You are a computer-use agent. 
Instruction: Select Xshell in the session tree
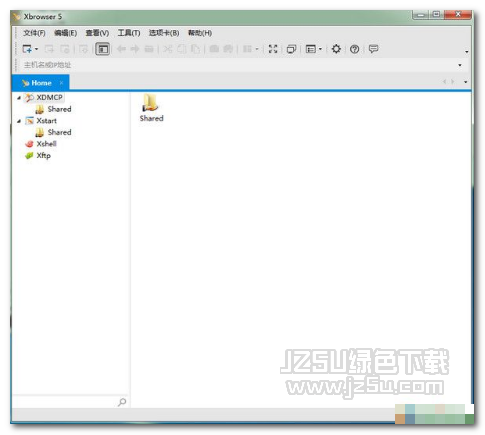pos(46,144)
